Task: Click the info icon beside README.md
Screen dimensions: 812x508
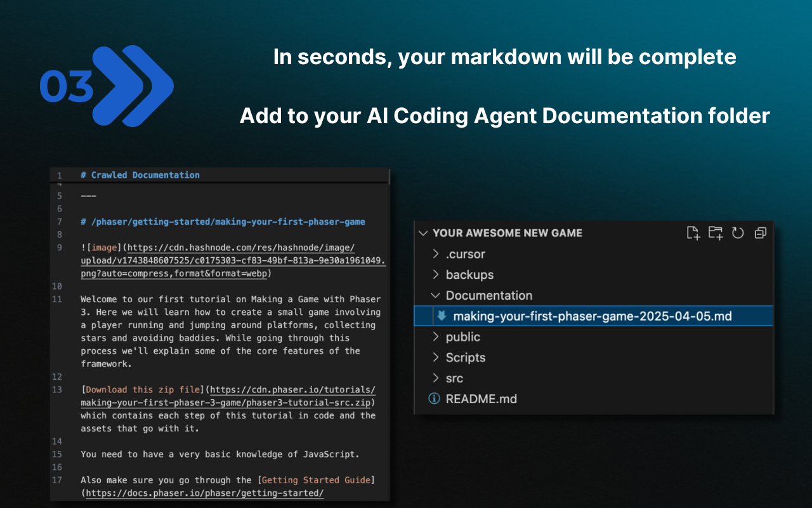Action: click(x=435, y=399)
